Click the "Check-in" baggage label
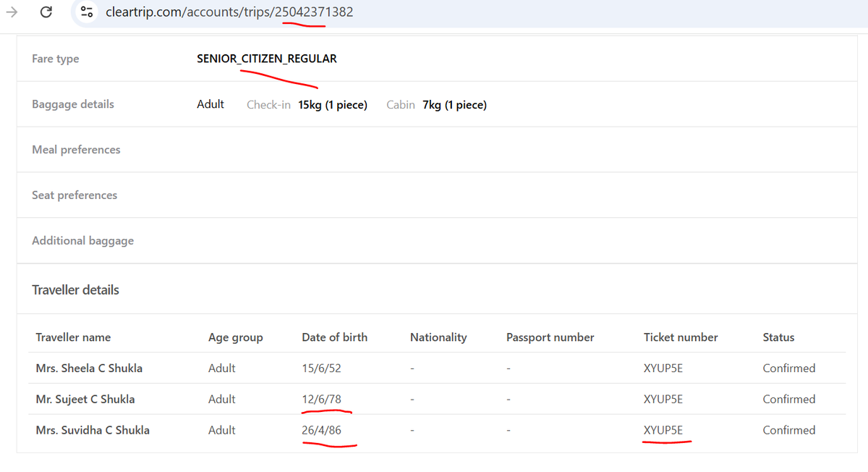The image size is (868, 472). pyautogui.click(x=268, y=105)
